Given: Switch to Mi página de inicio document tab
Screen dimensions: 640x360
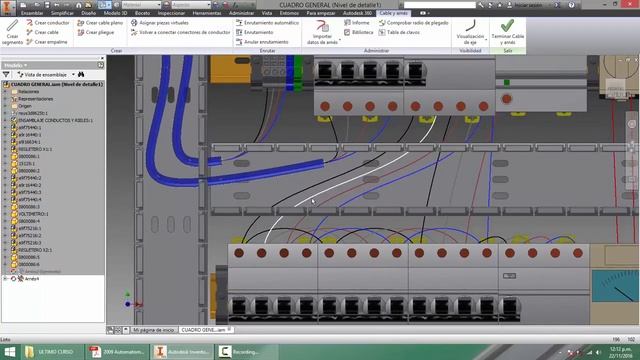Looking at the screenshot, I should 154,330.
